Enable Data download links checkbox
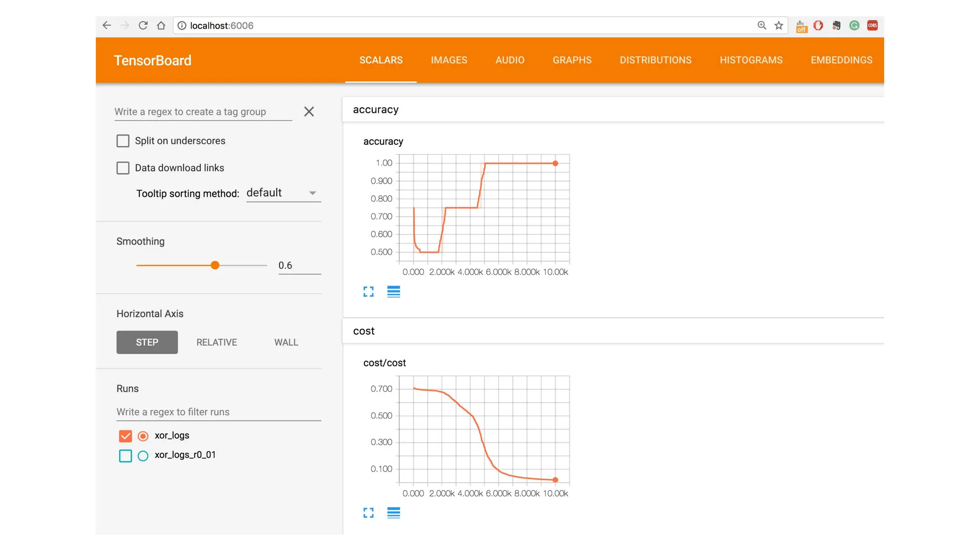This screenshot has width=980, height=551. [123, 168]
